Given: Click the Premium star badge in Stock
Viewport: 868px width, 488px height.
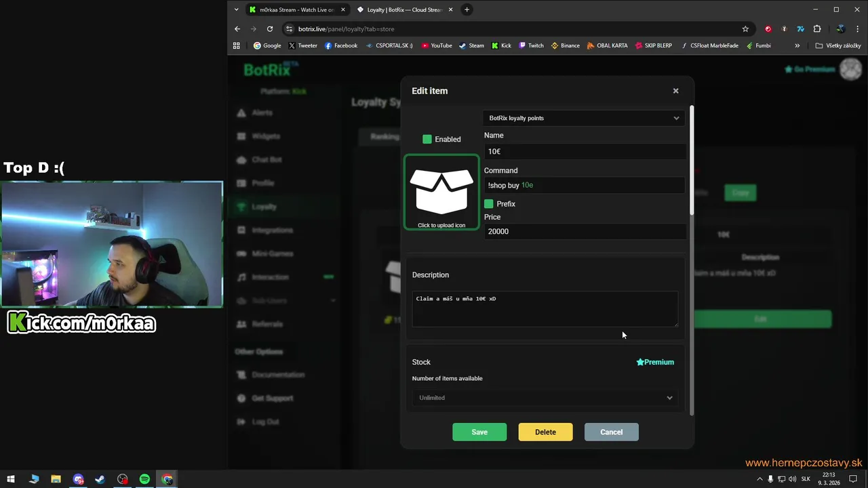Looking at the screenshot, I should [655, 362].
